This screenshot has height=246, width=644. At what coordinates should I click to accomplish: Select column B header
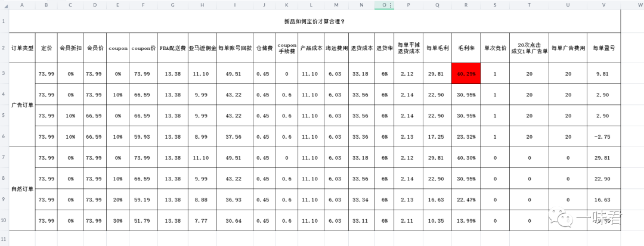coord(46,5)
